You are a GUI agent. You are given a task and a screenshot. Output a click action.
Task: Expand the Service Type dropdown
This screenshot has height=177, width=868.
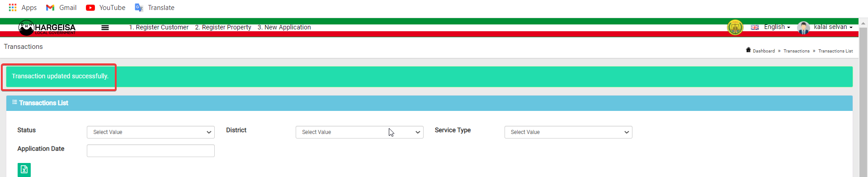pos(568,132)
